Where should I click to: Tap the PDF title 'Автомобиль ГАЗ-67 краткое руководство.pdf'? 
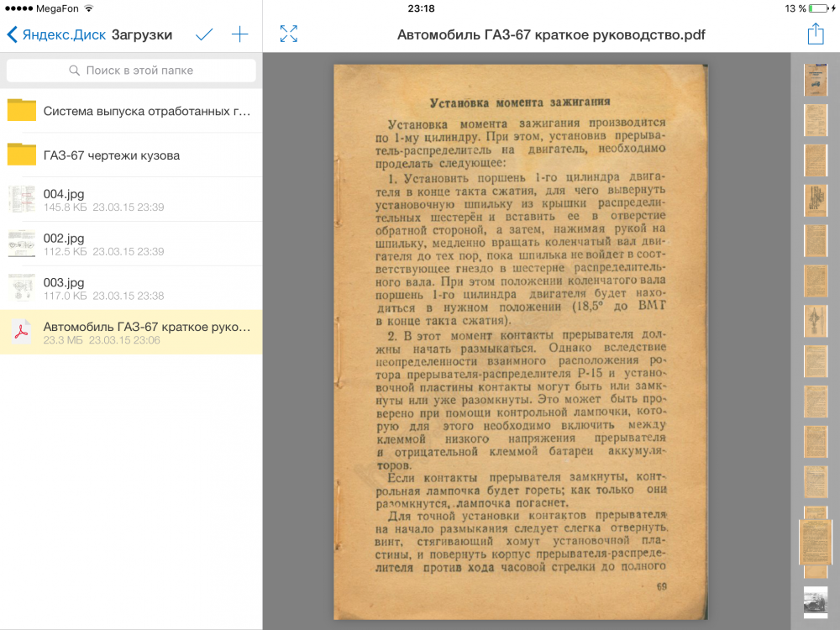[x=550, y=34]
